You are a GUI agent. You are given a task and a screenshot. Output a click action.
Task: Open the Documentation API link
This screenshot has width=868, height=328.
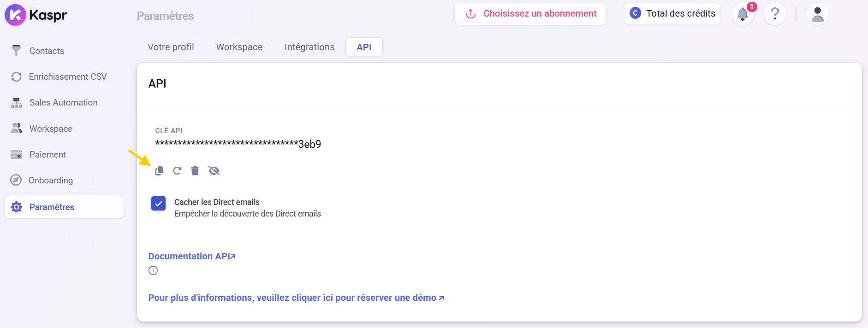192,256
